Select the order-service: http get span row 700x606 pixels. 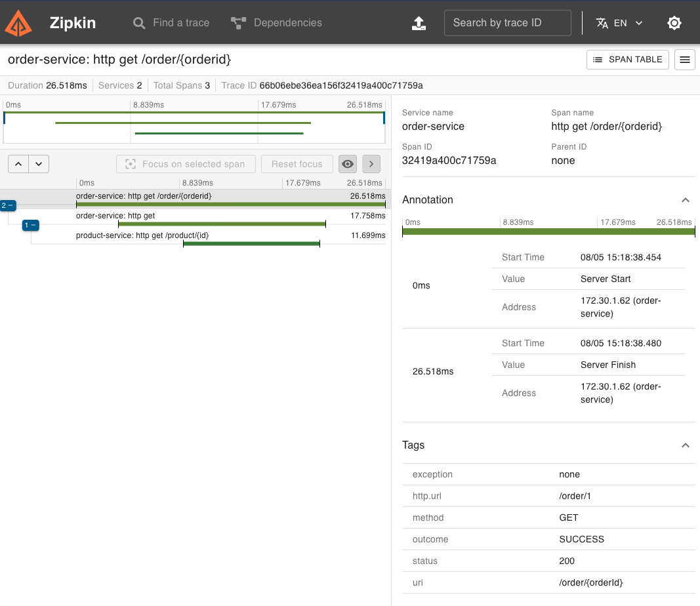coord(231,218)
